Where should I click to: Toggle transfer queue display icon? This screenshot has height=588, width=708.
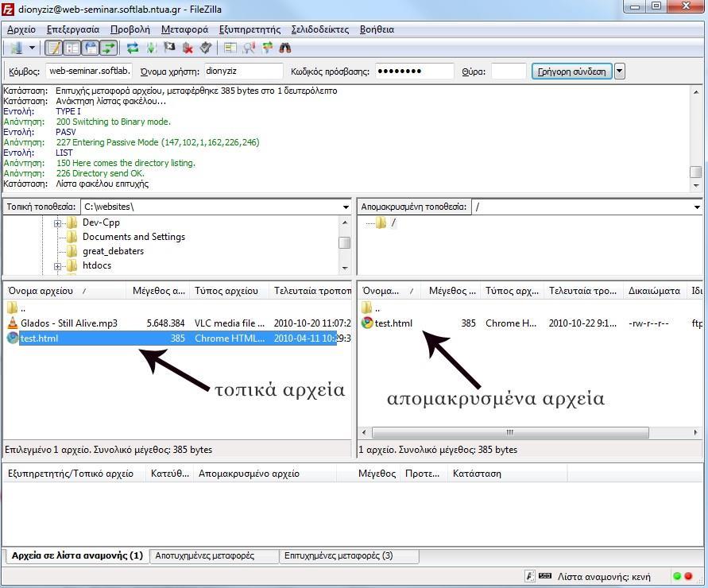point(109,48)
